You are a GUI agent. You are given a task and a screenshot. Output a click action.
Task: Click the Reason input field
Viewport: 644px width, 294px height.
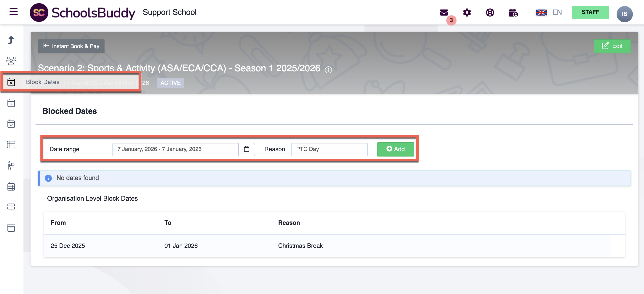tap(329, 149)
